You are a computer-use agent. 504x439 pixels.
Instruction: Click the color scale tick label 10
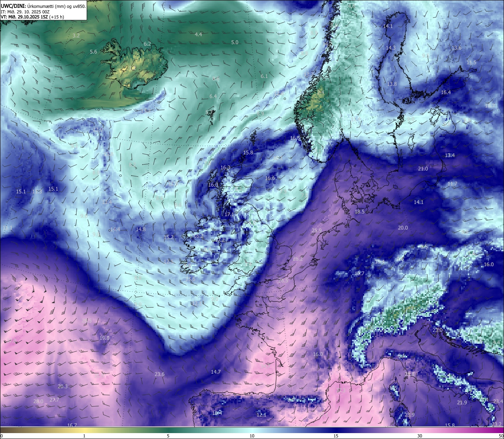pos(252,436)
